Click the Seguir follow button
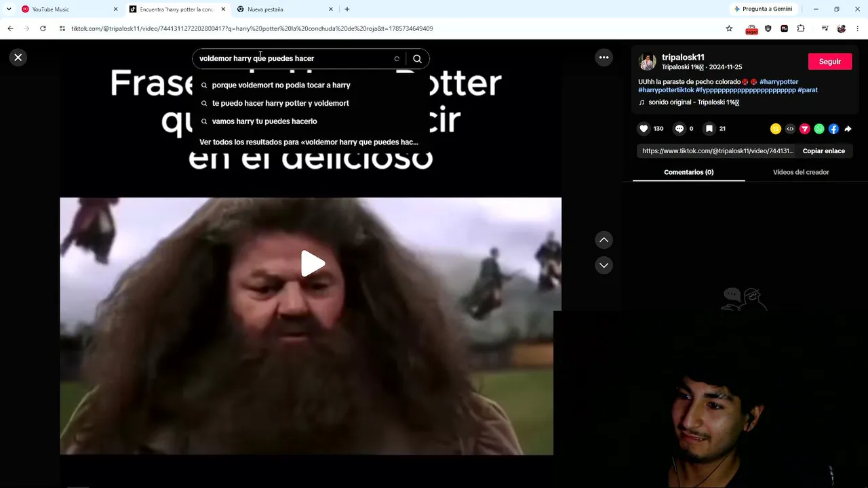This screenshot has width=868, height=488. [x=830, y=62]
